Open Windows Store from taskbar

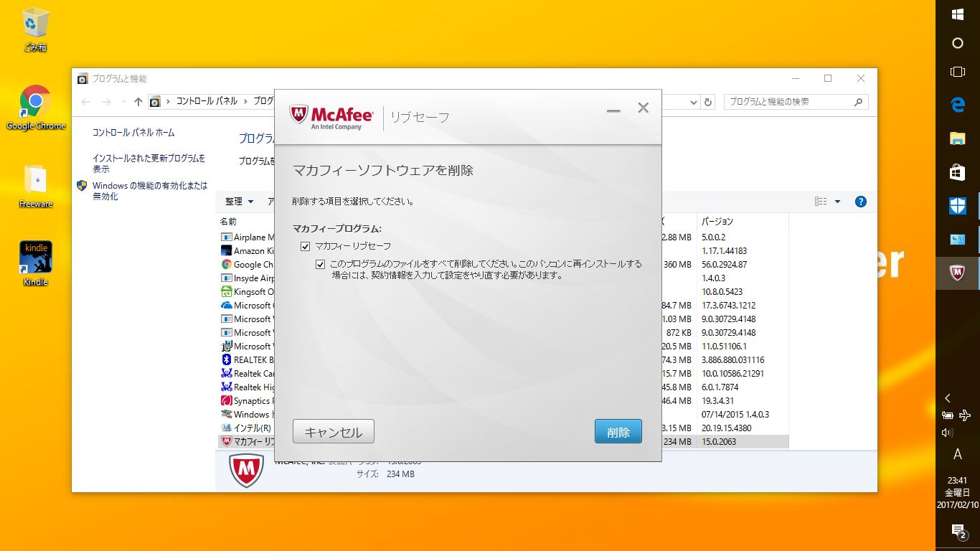pos(957,172)
